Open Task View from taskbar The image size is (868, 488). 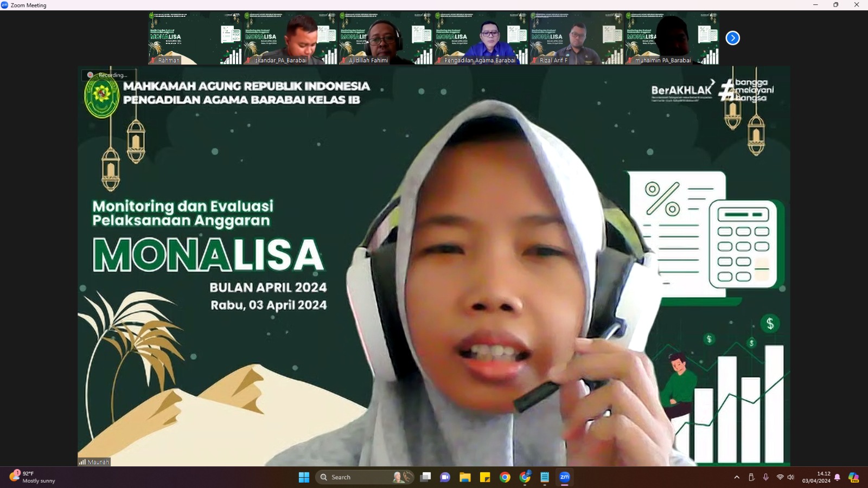point(426,477)
